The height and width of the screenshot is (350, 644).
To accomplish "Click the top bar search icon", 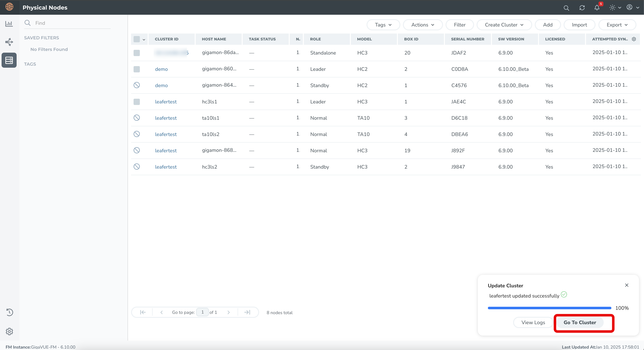I will coord(566,8).
